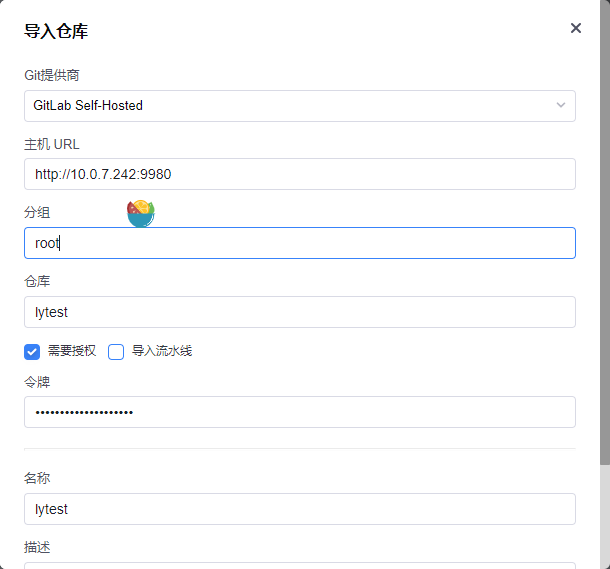Click the 名称 input field
610x569 pixels.
coord(300,509)
